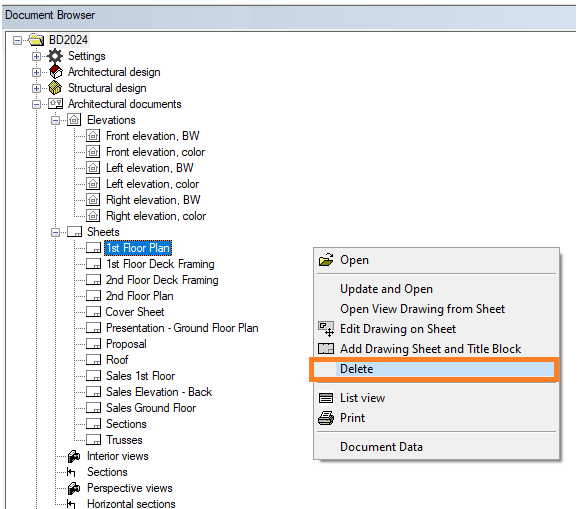Collapse the Elevations tree node
Viewport: 578px width, 509px height.
point(55,120)
